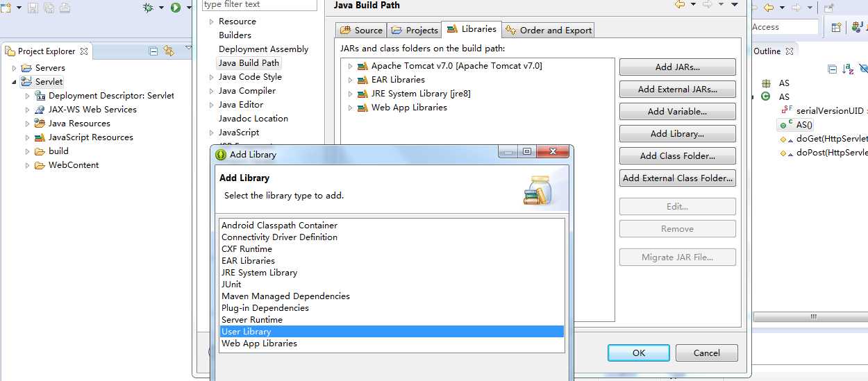Click the Add Library... button
This screenshot has height=381, width=868.
point(677,134)
